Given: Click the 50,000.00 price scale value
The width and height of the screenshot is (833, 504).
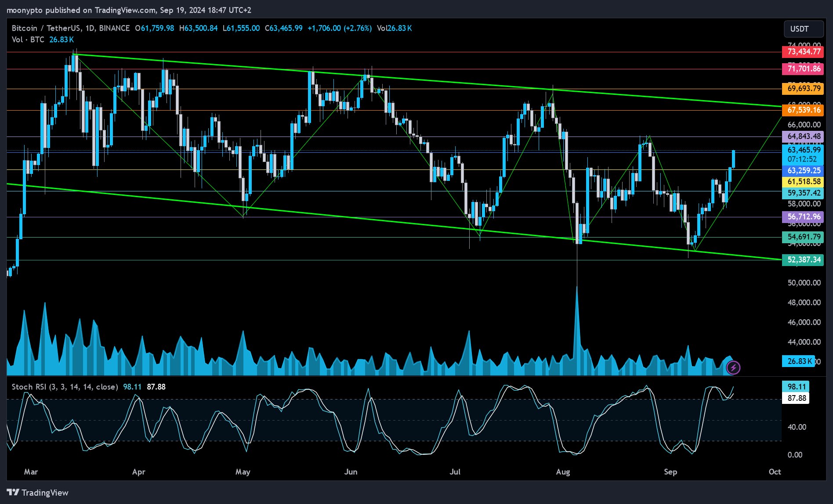Looking at the screenshot, I should 804,283.
